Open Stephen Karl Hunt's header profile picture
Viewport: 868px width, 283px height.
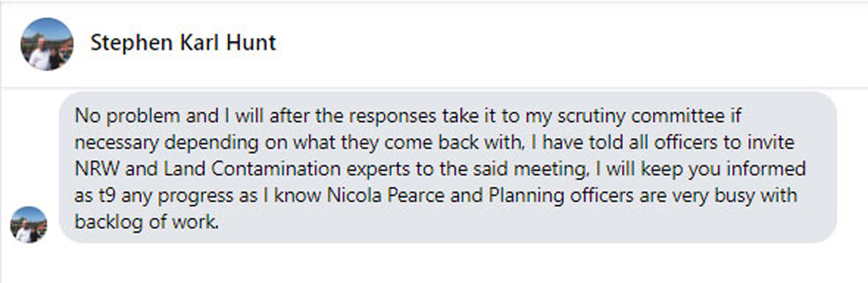(47, 44)
